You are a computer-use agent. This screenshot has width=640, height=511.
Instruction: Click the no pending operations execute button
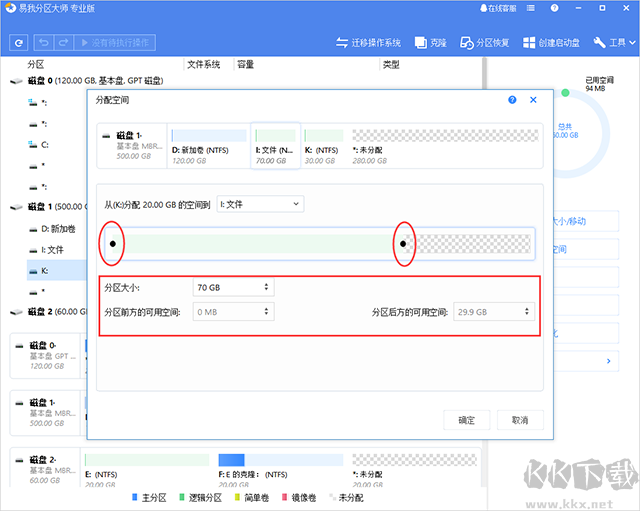coord(114,42)
